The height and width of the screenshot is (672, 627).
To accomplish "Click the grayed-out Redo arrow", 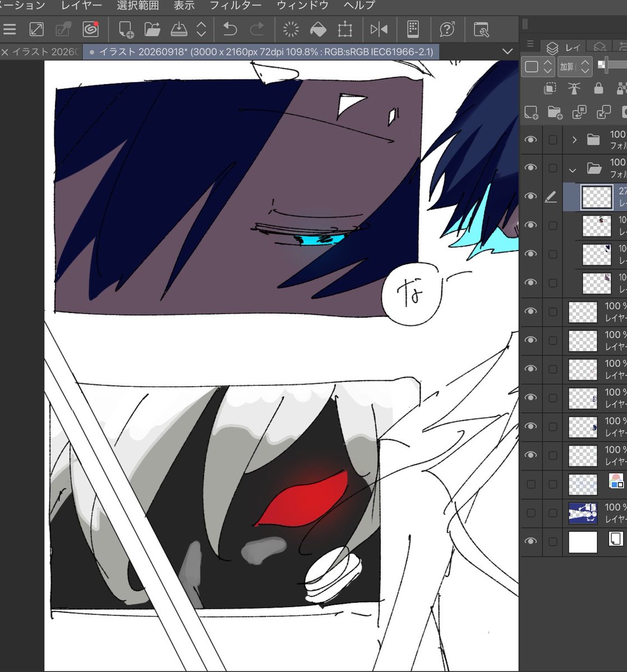I will coord(257,29).
